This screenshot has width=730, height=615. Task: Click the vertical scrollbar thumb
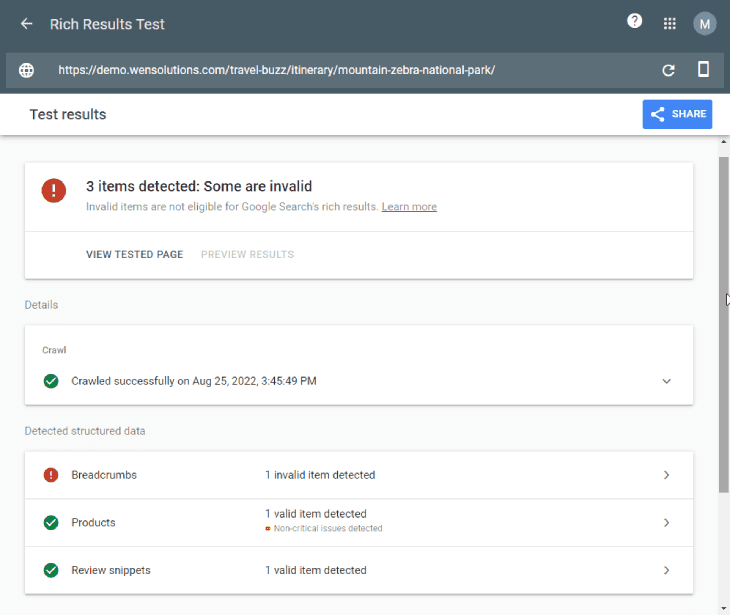723,324
